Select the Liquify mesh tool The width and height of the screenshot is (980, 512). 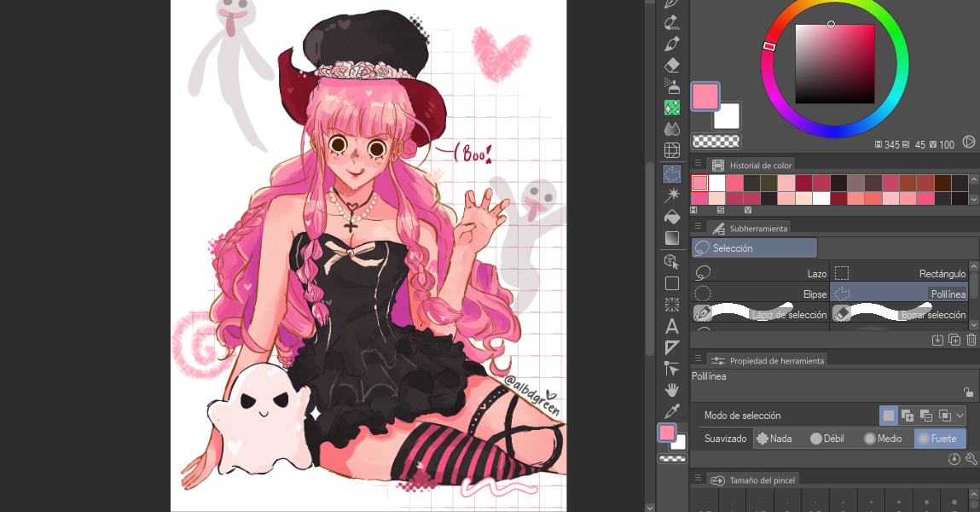672,150
